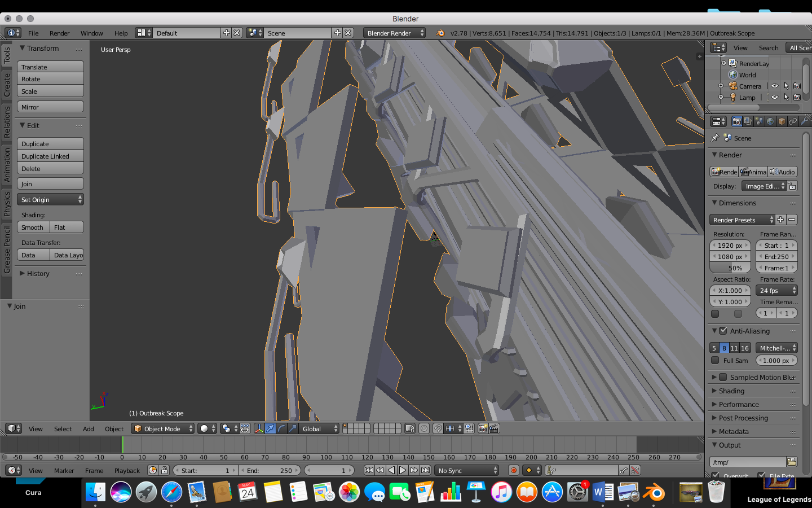
Task: Toggle Lamp renderability camera in outliner
Action: tap(797, 97)
